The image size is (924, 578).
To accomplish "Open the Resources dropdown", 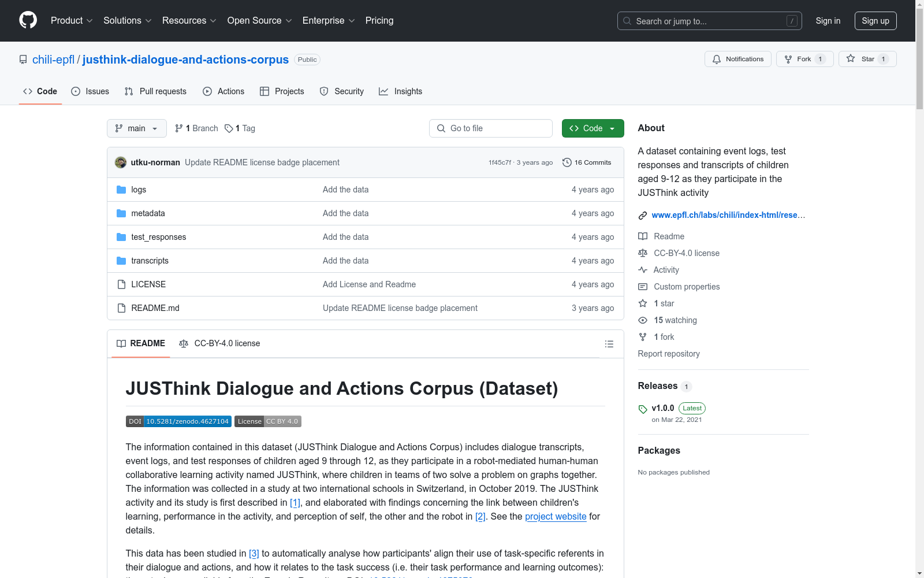I will click(x=189, y=21).
